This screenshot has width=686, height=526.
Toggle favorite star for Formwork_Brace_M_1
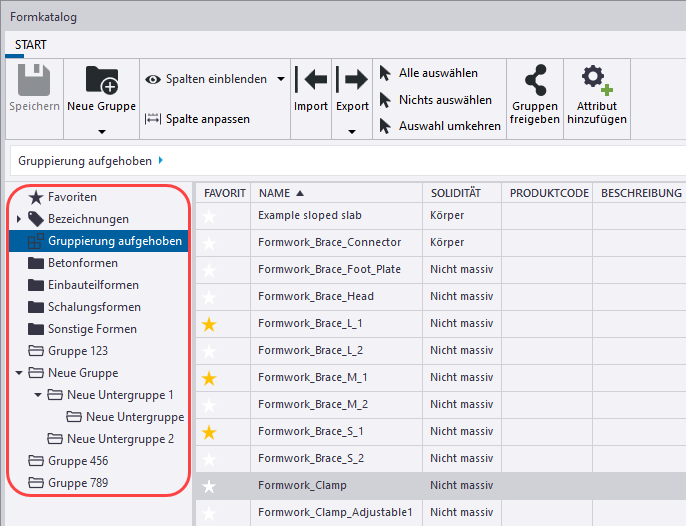pos(209,378)
